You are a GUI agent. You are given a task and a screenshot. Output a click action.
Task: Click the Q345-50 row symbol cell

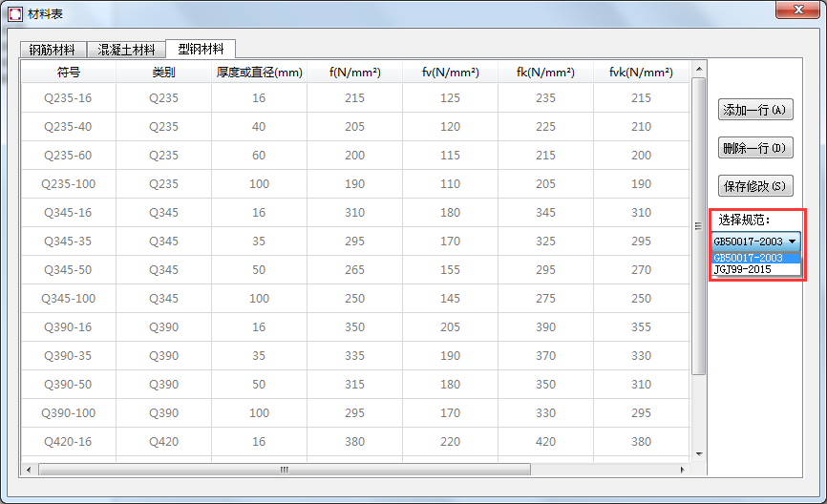(69, 270)
